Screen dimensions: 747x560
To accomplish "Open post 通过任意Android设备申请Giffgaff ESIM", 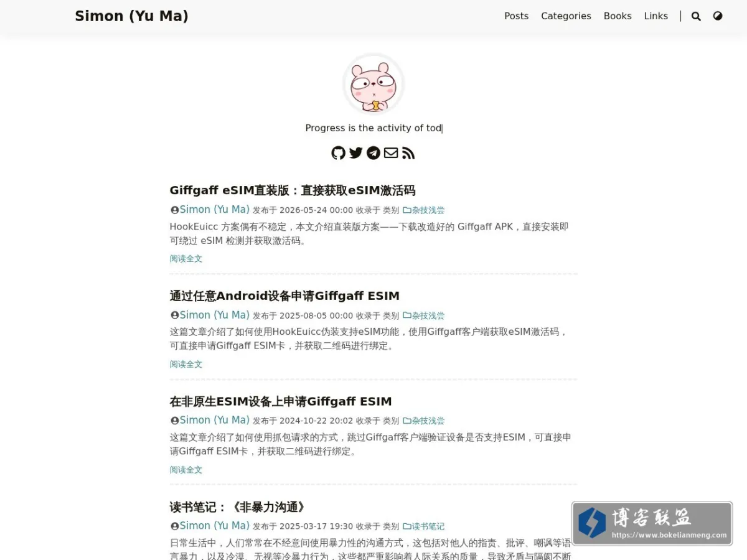I will 284,296.
